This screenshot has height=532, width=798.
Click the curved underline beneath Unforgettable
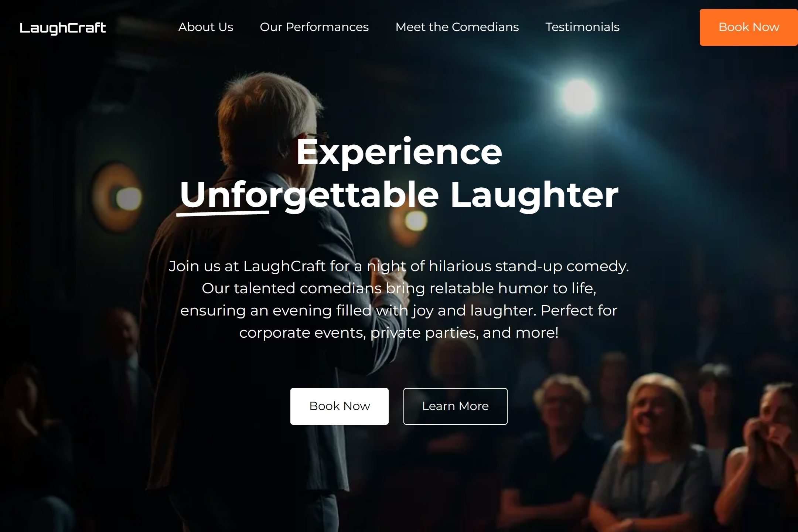[x=223, y=213]
